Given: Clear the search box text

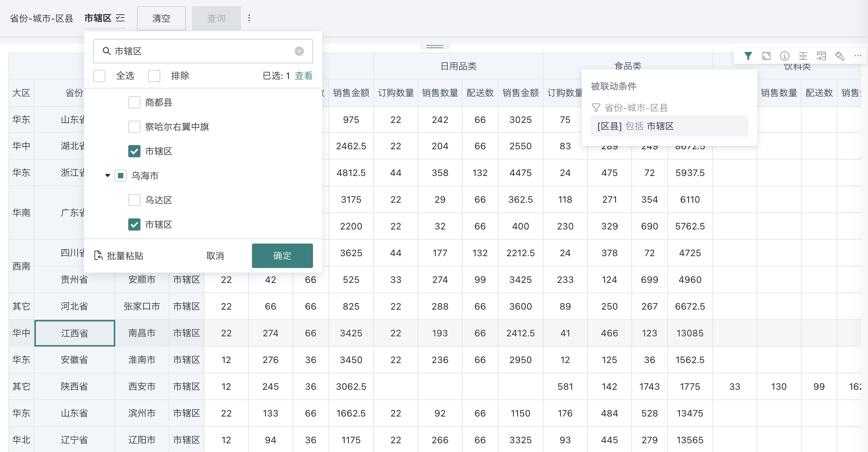Looking at the screenshot, I should click(299, 51).
